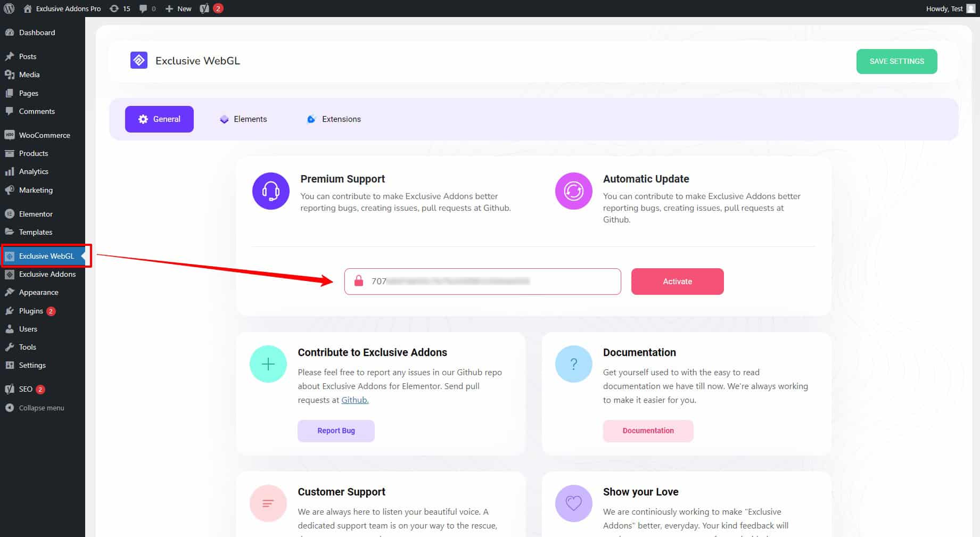Image resolution: width=980 pixels, height=537 pixels.
Task: Focus the license key input field
Action: pyautogui.click(x=483, y=282)
